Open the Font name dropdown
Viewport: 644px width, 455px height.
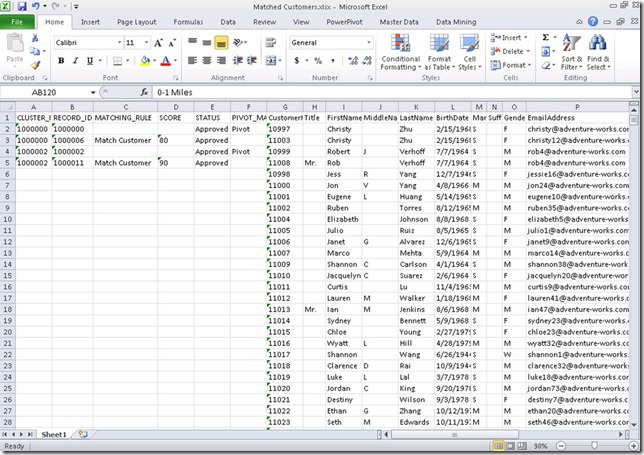(x=119, y=42)
